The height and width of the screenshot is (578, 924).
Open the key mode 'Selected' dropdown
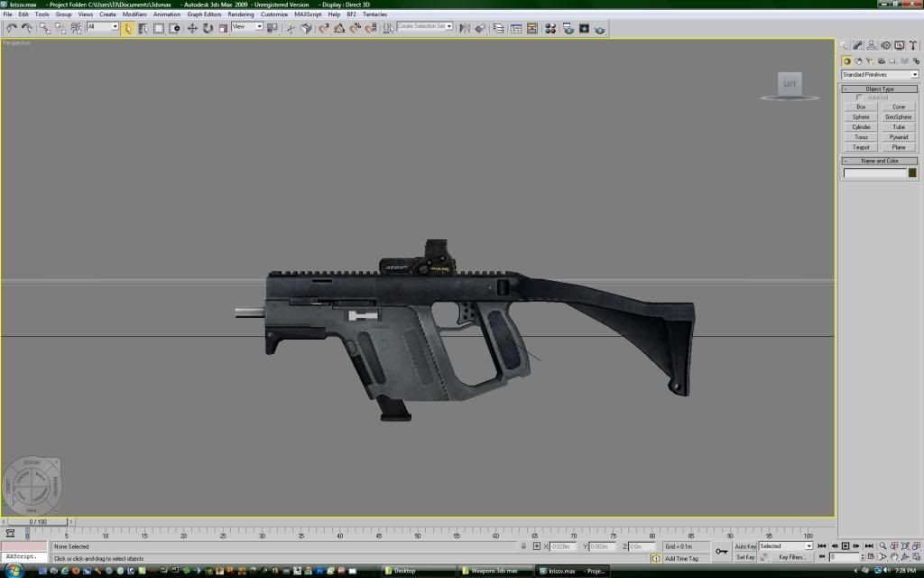(x=786, y=546)
